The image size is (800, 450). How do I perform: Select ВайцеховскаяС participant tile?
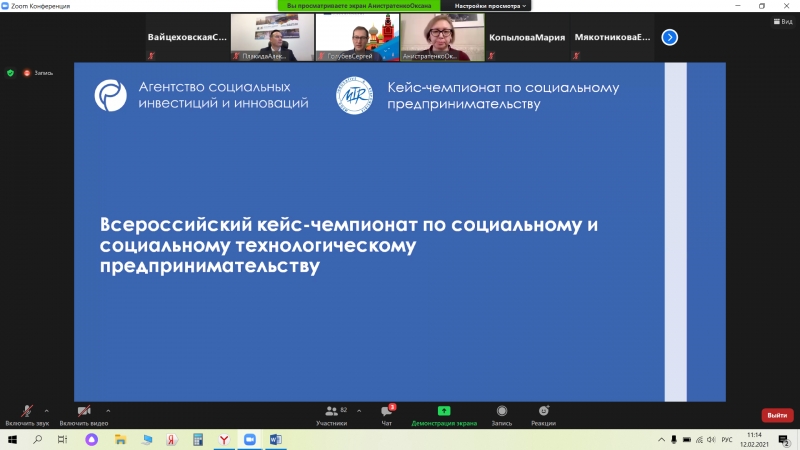point(187,37)
